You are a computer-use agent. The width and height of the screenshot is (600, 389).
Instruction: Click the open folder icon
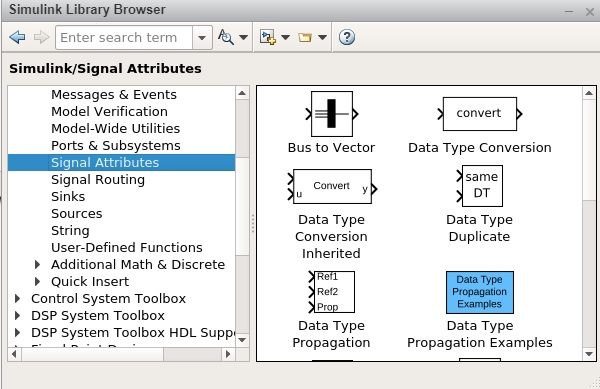pos(305,37)
